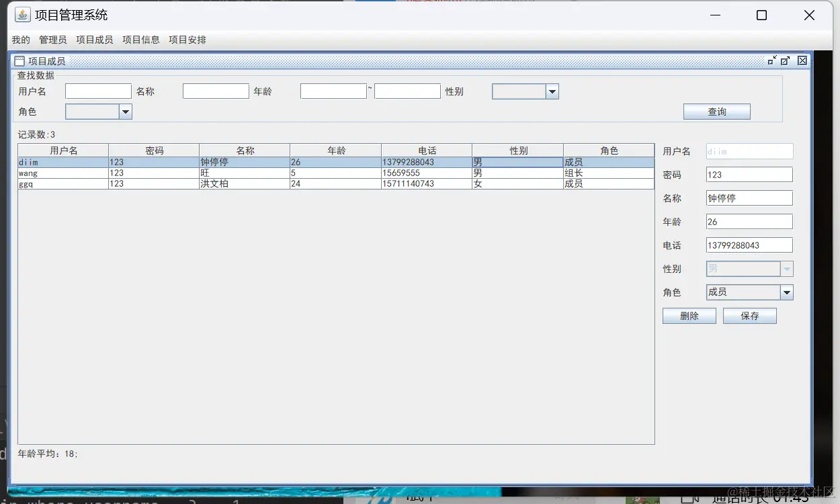
Task: Click the 女 gender cell
Action: point(517,184)
